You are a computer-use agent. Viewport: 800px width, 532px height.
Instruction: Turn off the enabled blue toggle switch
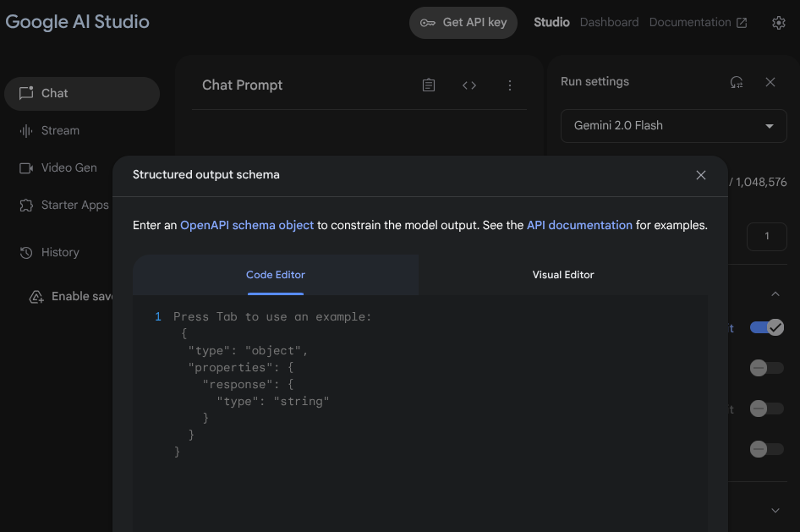pyautogui.click(x=767, y=327)
